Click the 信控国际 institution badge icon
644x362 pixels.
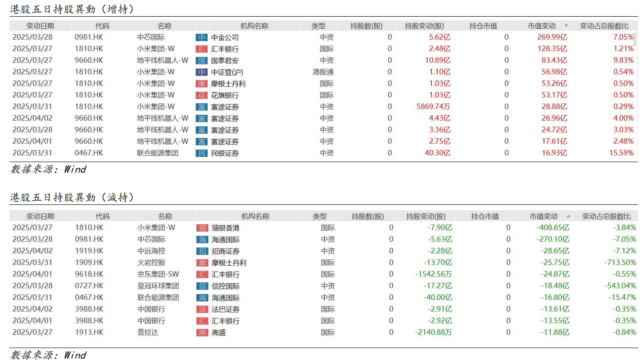[203, 286]
